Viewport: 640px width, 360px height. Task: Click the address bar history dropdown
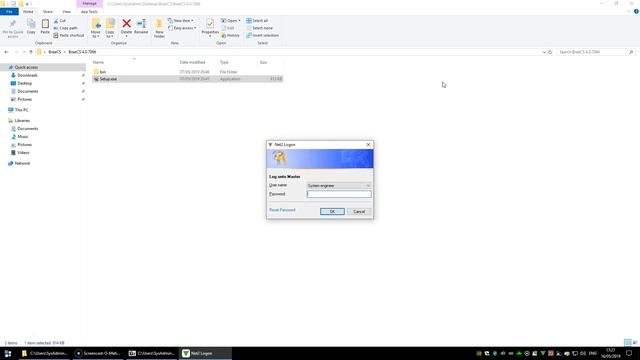coord(544,52)
